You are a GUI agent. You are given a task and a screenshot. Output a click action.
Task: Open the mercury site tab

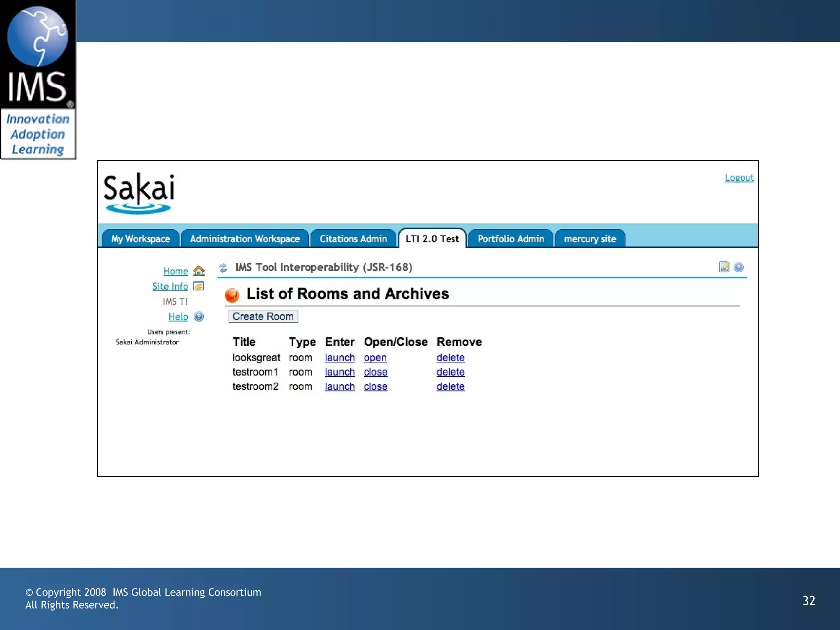pos(590,239)
